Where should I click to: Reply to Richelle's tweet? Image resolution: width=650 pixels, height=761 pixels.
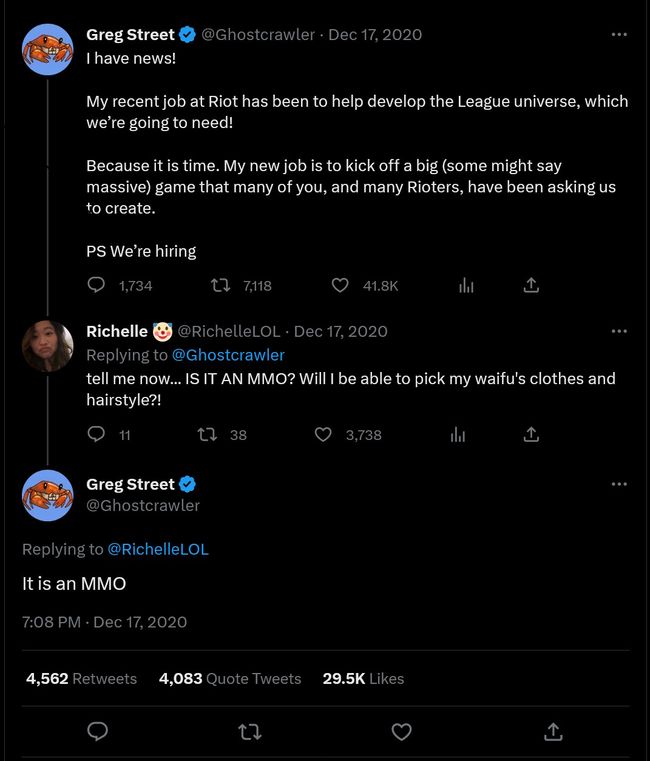click(x=97, y=434)
